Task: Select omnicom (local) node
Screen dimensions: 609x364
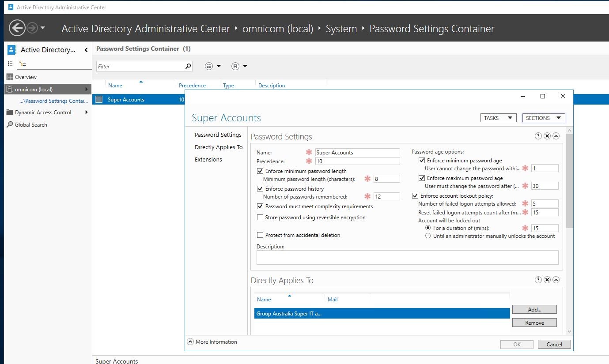Action: pos(48,89)
